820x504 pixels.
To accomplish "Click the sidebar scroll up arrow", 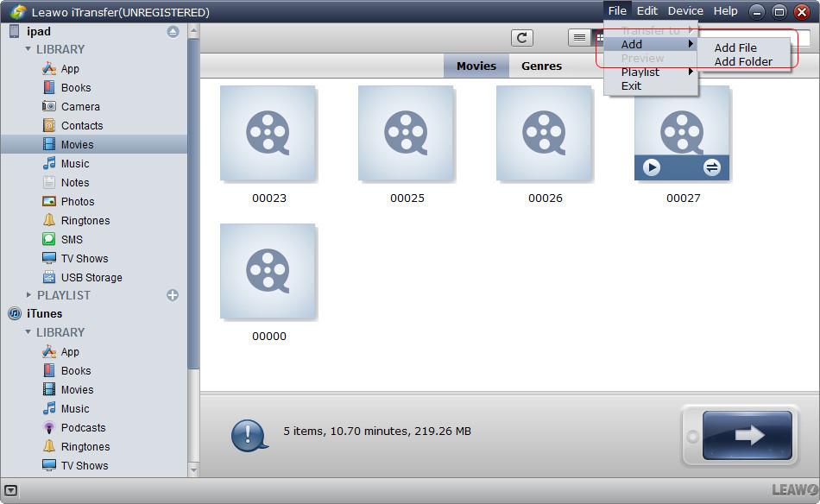I will tap(193, 31).
